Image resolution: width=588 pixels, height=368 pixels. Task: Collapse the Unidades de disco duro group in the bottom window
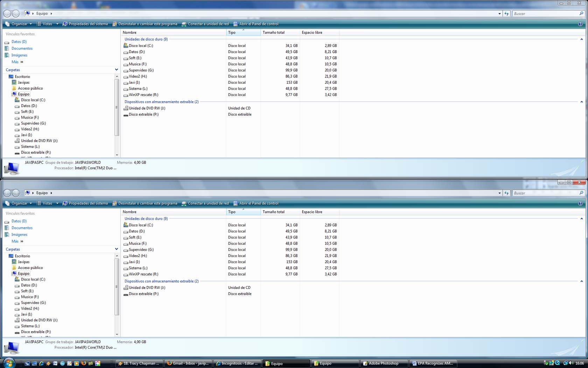581,219
